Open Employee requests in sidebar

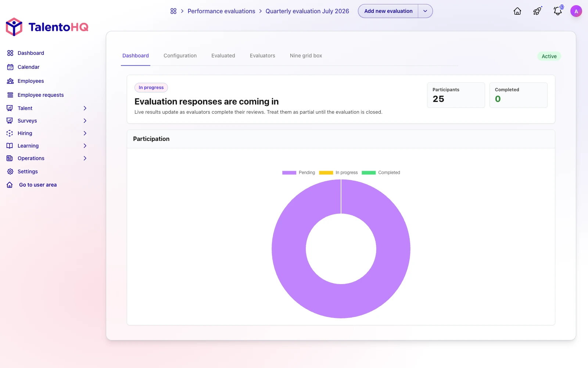40,95
